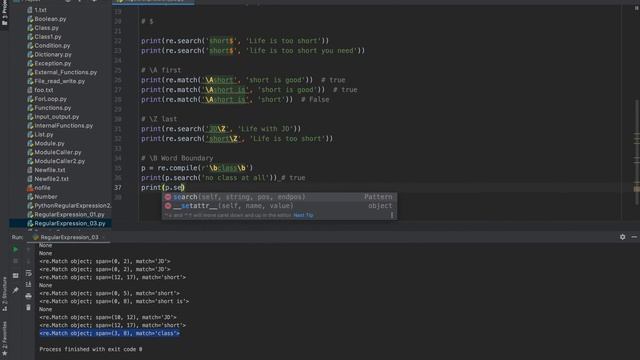Image resolution: width=640 pixels, height=360 pixels.
Task: Open Module.py in project tree
Action: (x=49, y=143)
